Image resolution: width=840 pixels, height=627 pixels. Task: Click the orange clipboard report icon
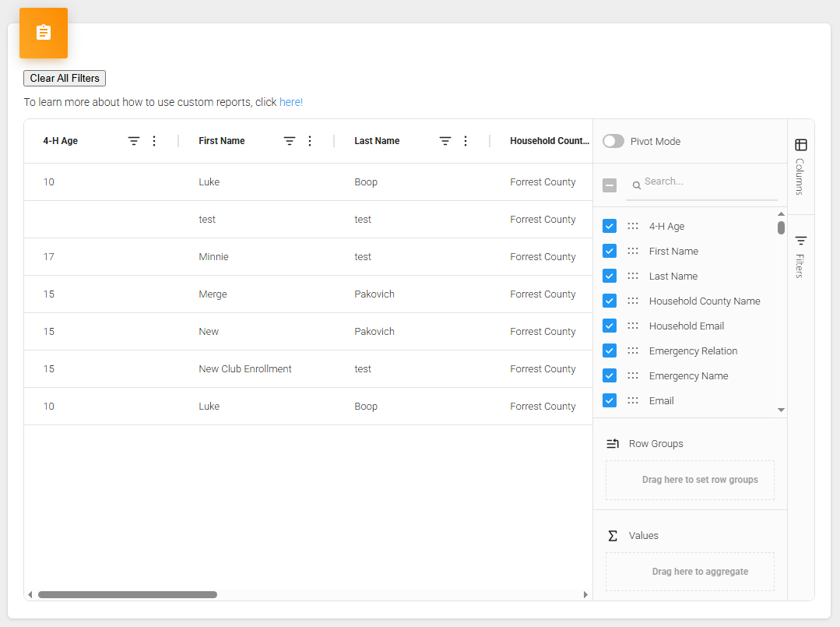[44, 33]
